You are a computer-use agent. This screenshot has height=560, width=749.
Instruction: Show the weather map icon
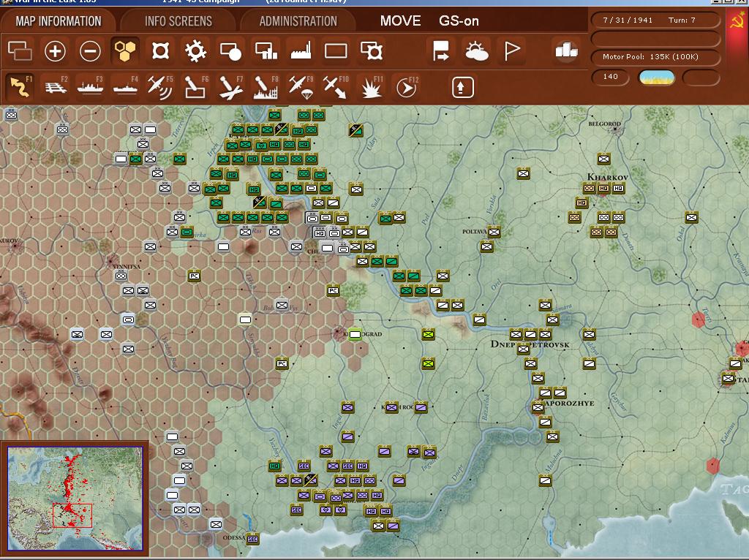click(x=476, y=50)
